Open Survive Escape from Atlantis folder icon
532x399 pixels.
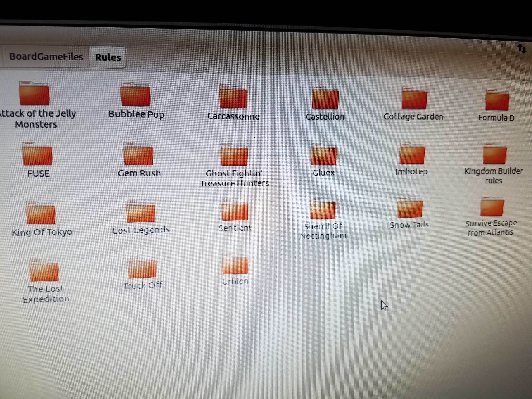pos(492,206)
